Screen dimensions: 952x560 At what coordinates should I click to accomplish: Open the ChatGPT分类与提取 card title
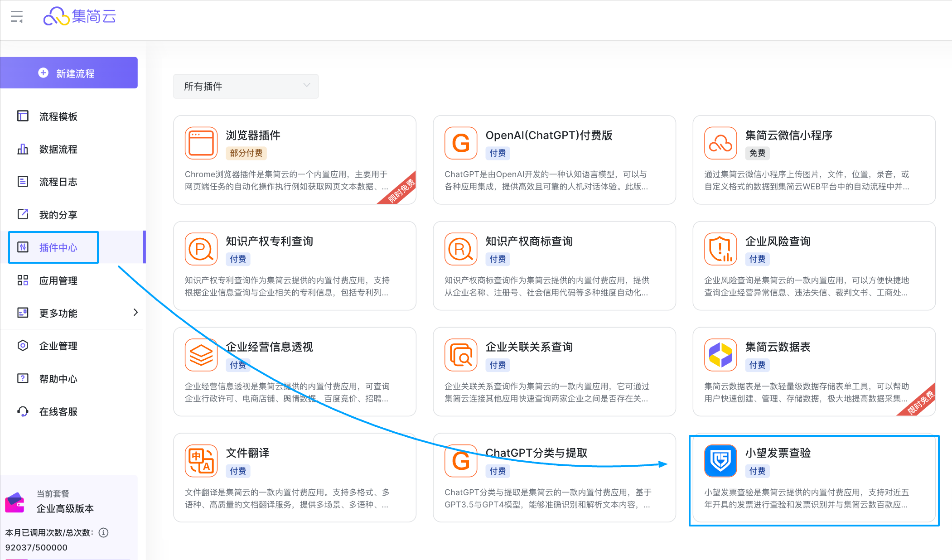click(x=536, y=453)
